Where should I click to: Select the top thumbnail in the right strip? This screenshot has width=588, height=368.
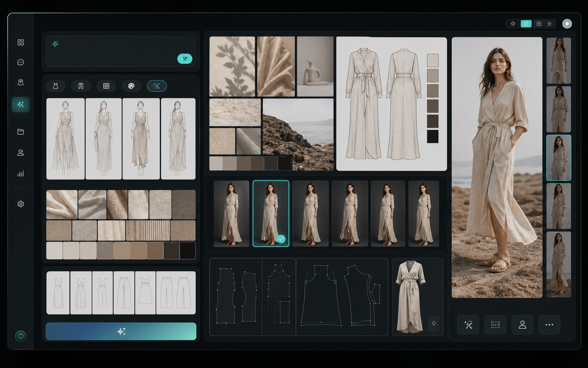(x=559, y=60)
